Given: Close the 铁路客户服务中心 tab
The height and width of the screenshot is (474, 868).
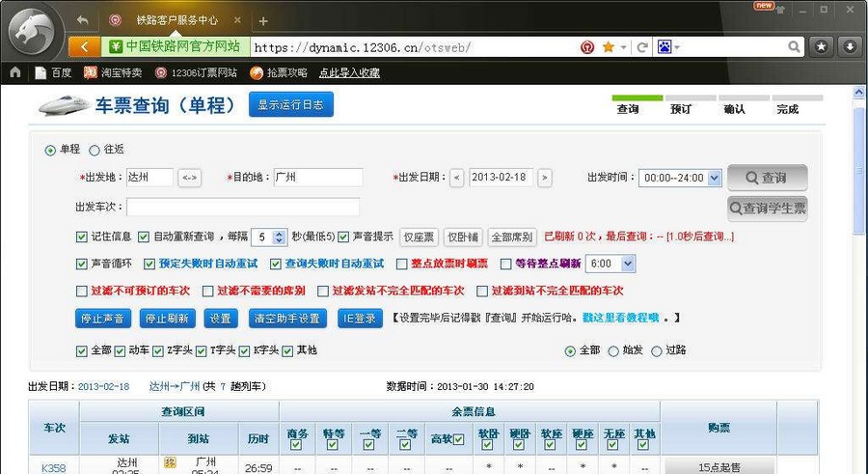Looking at the screenshot, I should (x=237, y=20).
